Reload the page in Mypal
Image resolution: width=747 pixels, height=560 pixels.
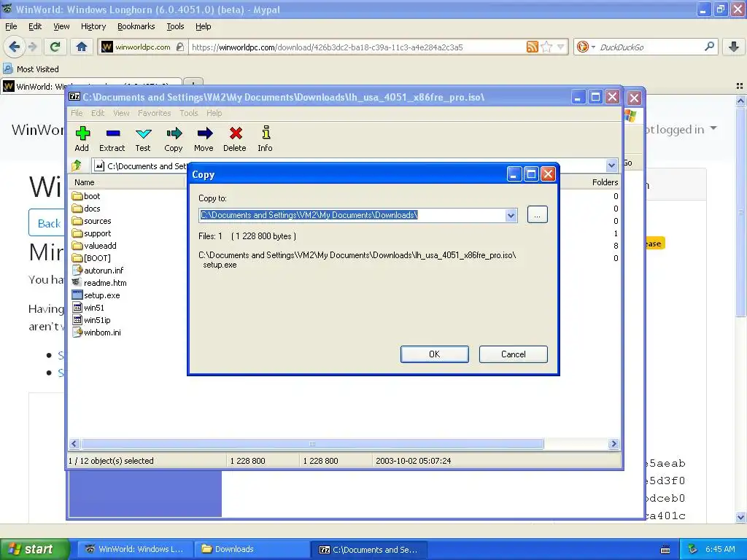click(55, 47)
